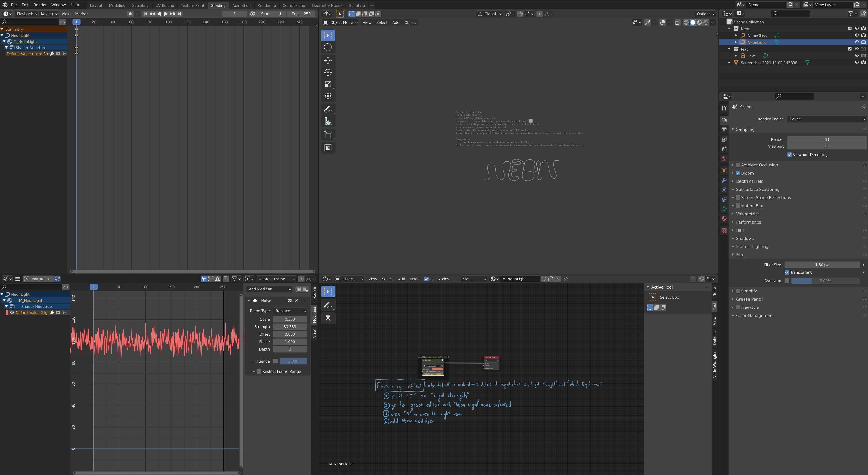868x475 pixels.
Task: Select the Add Cube tool
Action: (328, 134)
